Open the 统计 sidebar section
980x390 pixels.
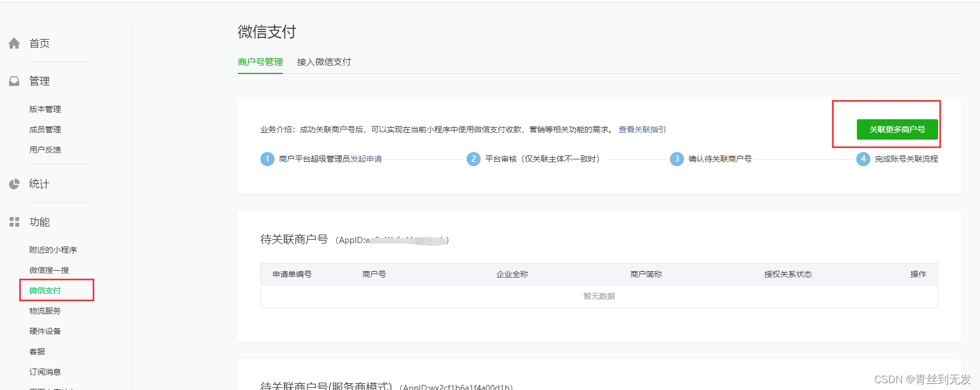[40, 184]
